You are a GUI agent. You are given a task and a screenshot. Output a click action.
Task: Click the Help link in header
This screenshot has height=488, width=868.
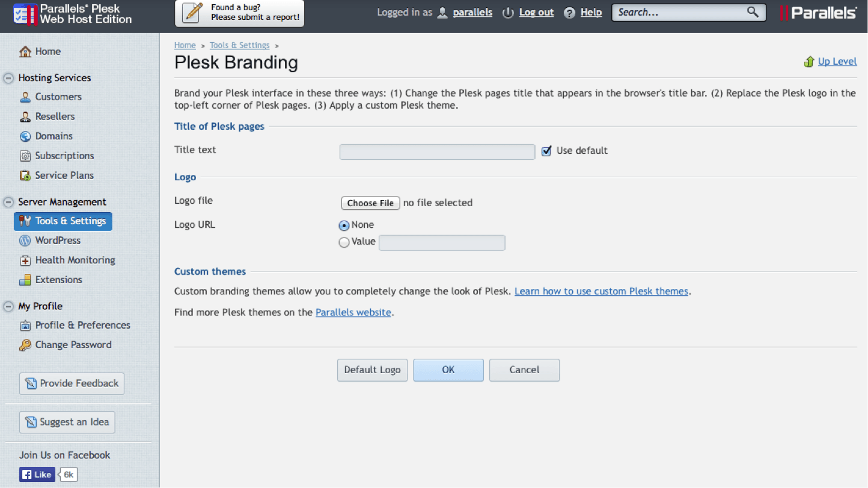pyautogui.click(x=591, y=13)
